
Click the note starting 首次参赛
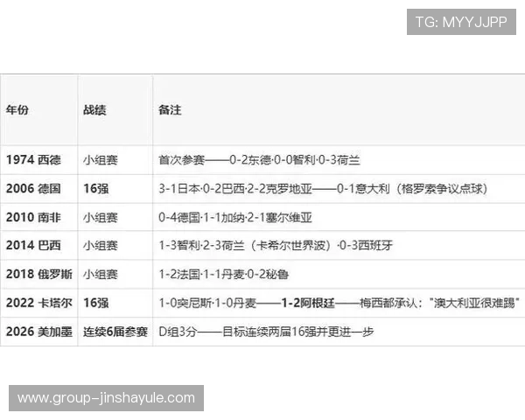(260, 160)
